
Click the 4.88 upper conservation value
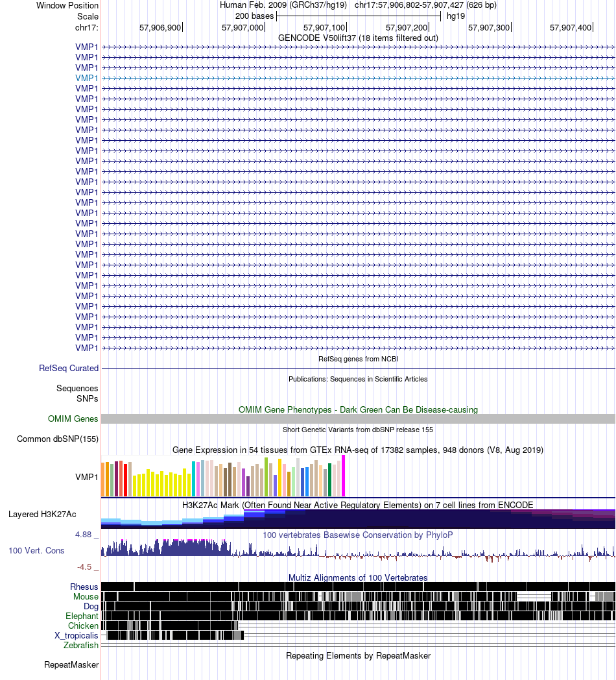click(x=83, y=535)
